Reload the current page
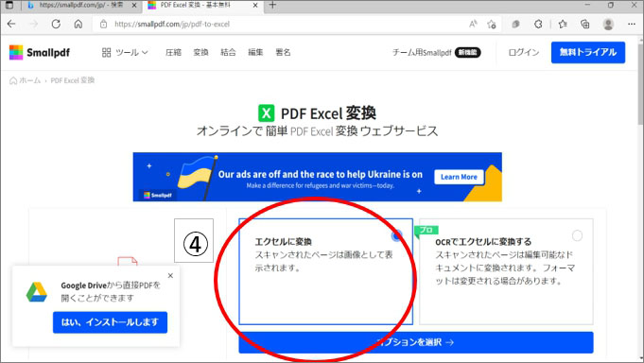Viewport: 644px width, 363px height. (56, 24)
